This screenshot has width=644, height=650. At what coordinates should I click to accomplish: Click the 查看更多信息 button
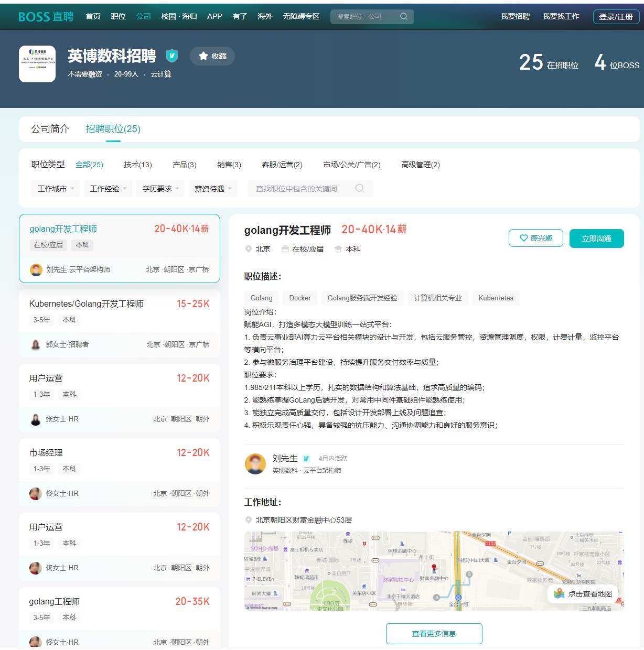(x=434, y=634)
